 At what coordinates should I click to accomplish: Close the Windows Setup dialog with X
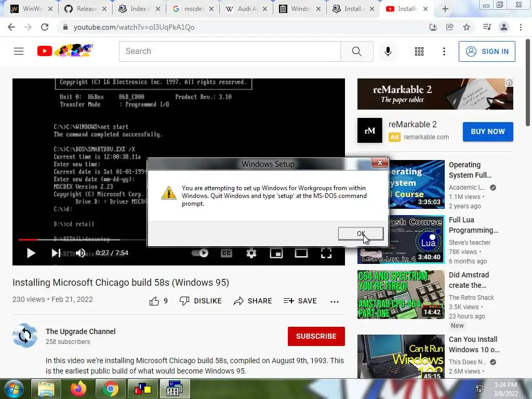click(380, 163)
